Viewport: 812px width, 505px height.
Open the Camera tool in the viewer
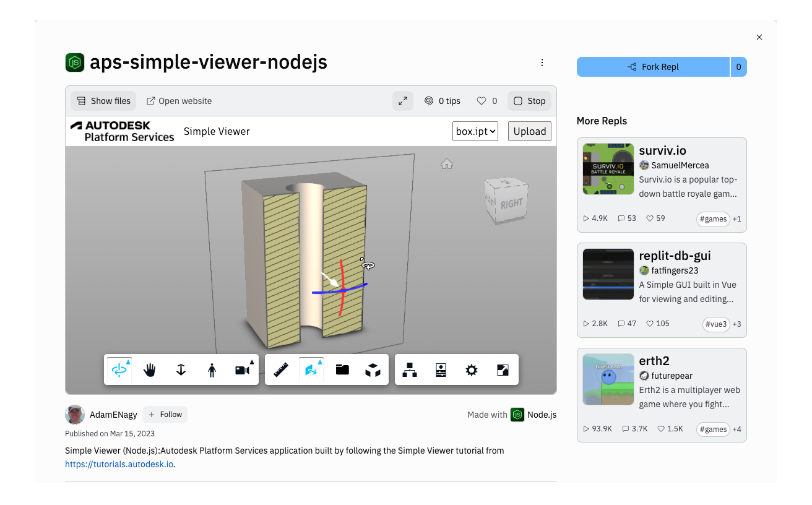(x=241, y=369)
